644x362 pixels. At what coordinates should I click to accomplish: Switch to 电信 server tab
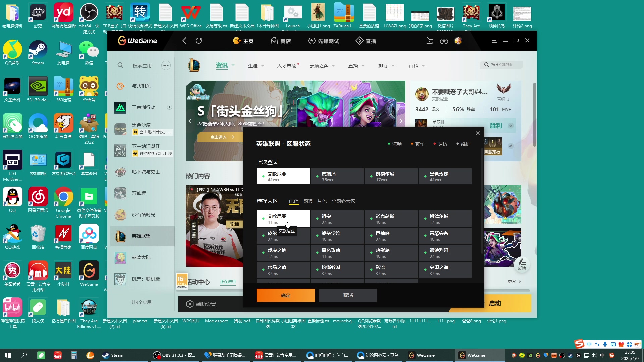pyautogui.click(x=294, y=201)
